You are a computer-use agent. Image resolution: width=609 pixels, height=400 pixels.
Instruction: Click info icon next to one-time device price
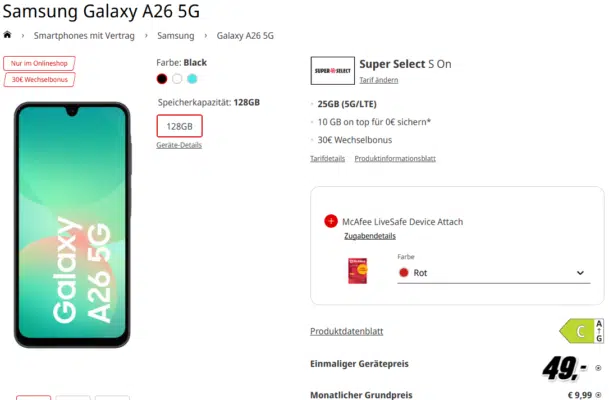[598, 367]
